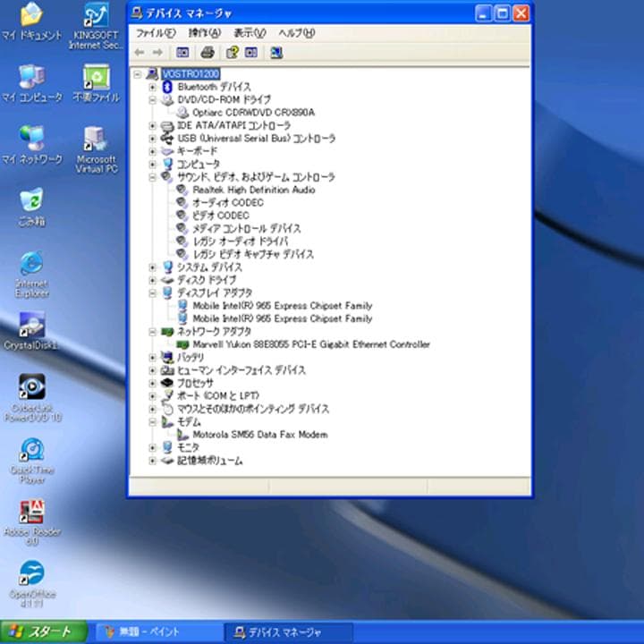Image resolution: width=644 pixels, height=644 pixels.
Task: Expand the キーボード node
Action: coord(152,151)
